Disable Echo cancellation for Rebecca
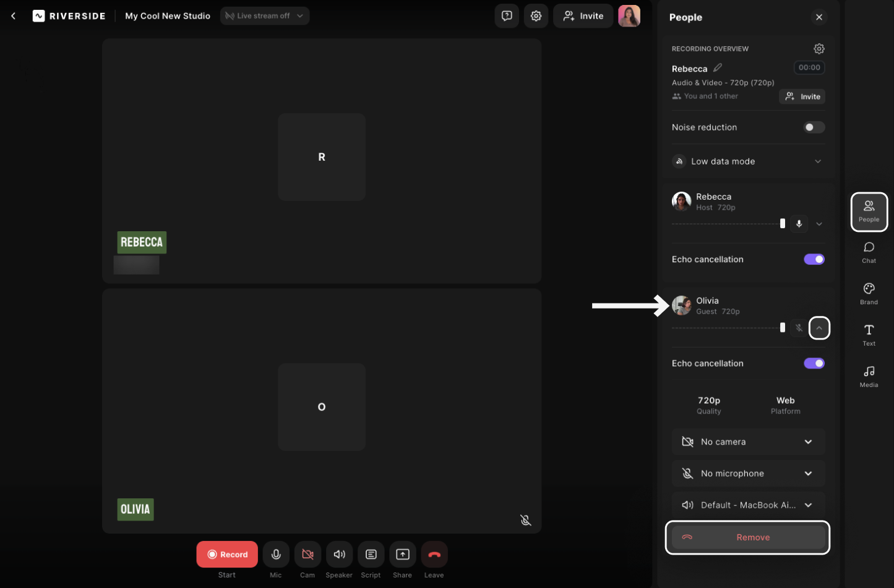The width and height of the screenshot is (894, 588). click(814, 260)
